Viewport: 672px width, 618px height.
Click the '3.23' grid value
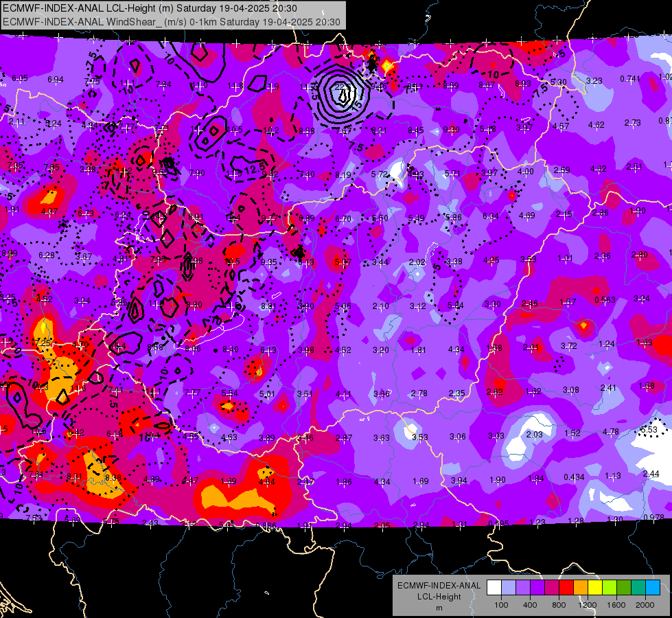point(594,80)
